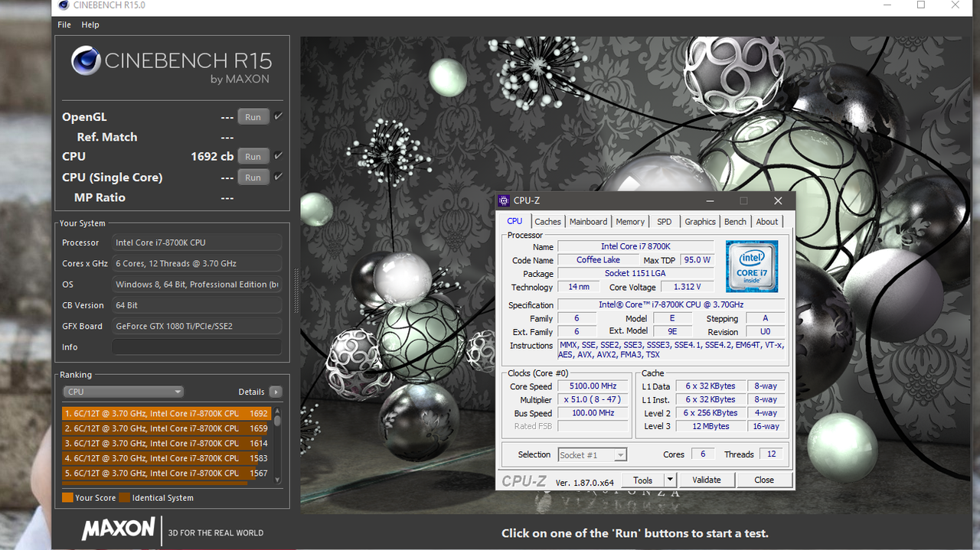Open the Socket #1 selection dropdown
The image size is (980, 550).
[593, 454]
